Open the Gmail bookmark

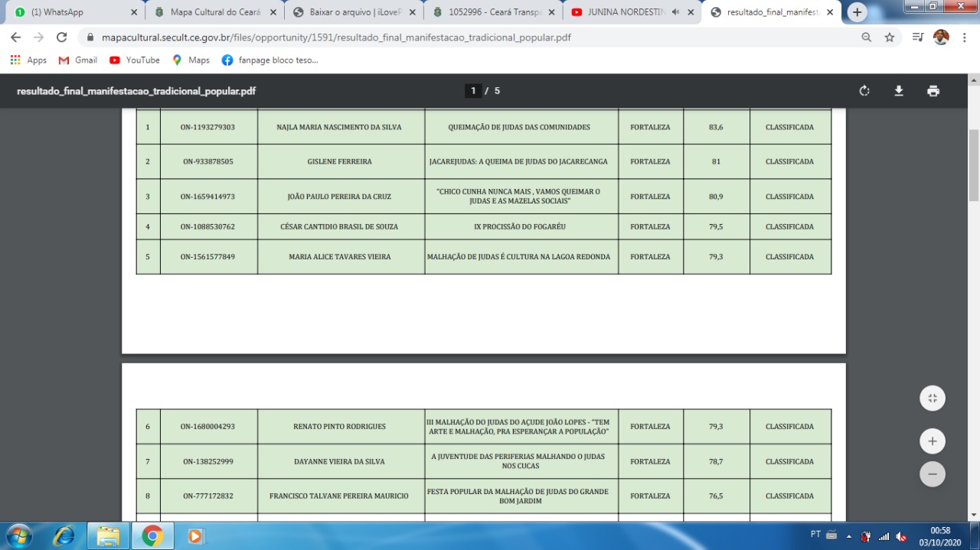tap(78, 60)
